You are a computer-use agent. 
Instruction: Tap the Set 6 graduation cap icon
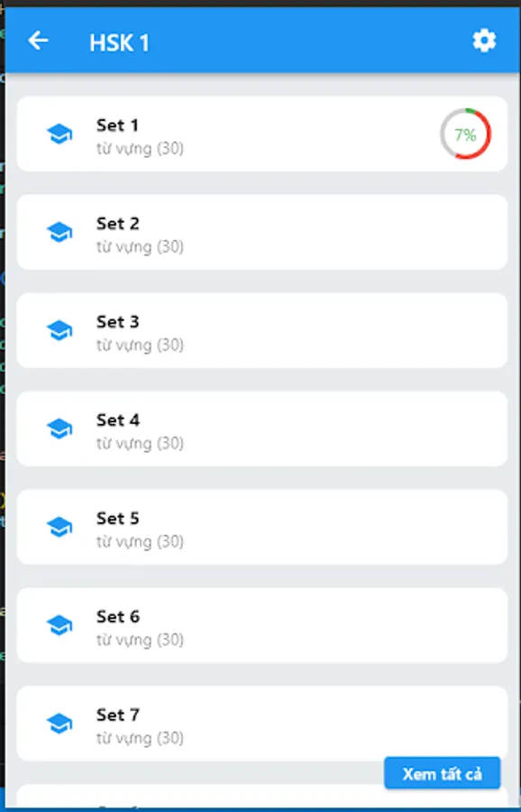[59, 625]
